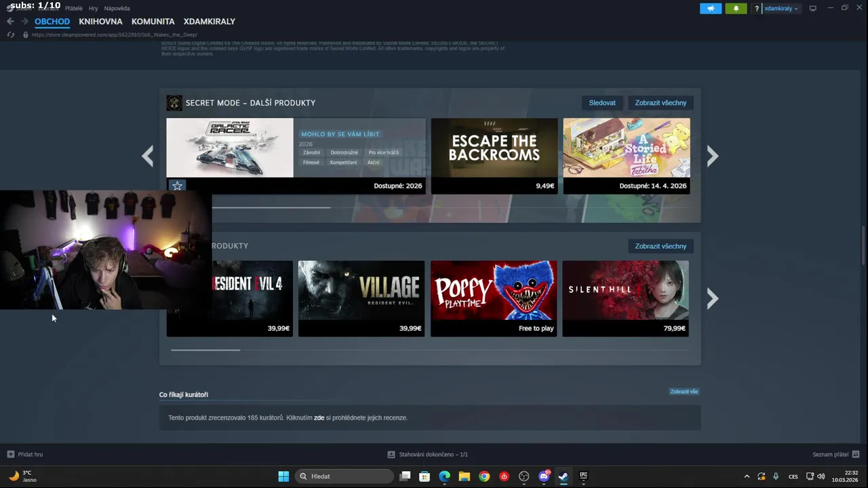Open friends list icon in bottom corner
This screenshot has height=488, width=868.
tap(856, 454)
